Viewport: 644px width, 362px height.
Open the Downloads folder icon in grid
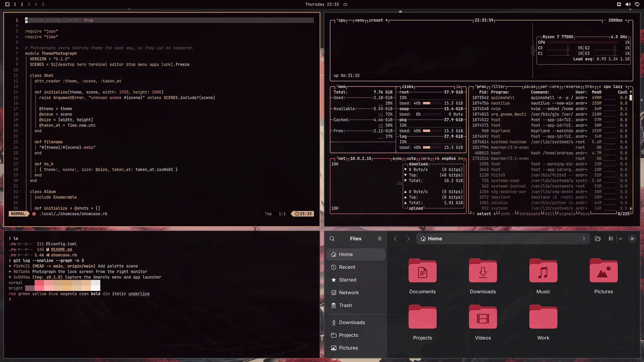483,277
